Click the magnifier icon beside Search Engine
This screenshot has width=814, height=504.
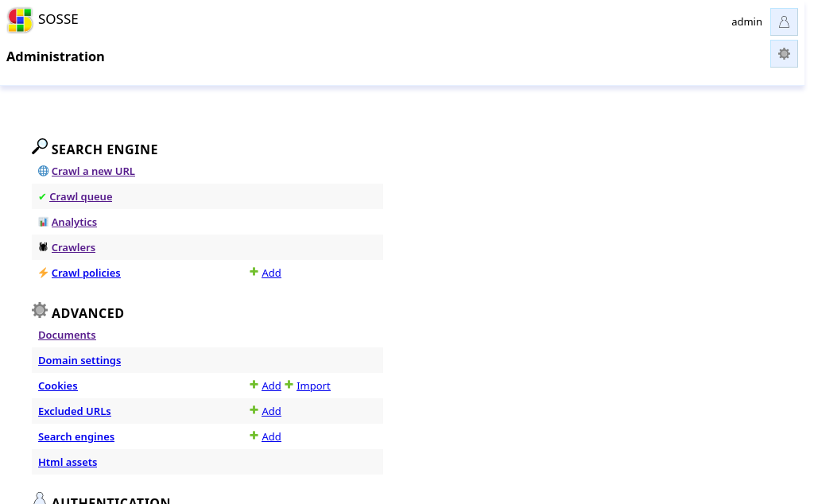(40, 146)
